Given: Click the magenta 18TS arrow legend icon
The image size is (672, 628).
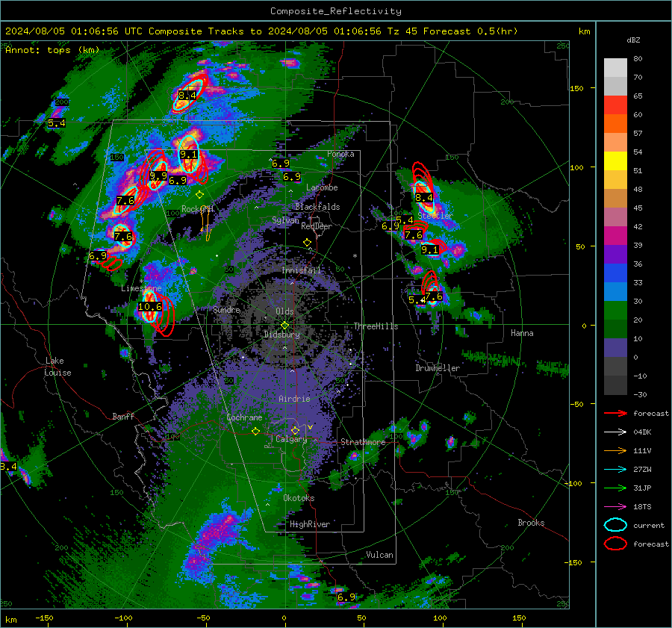Looking at the screenshot, I should pos(615,507).
